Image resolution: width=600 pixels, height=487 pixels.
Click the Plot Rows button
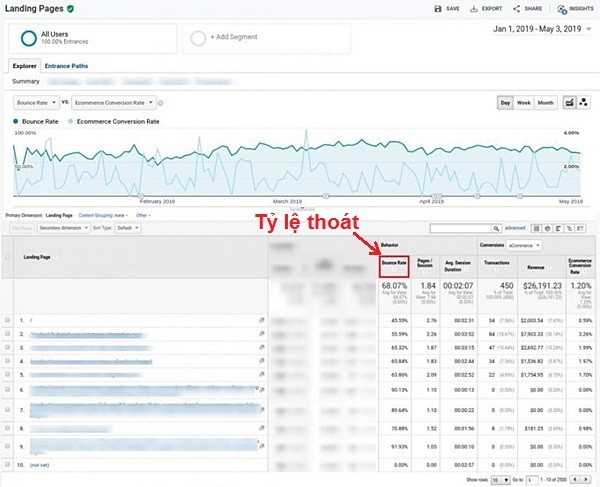tap(22, 228)
